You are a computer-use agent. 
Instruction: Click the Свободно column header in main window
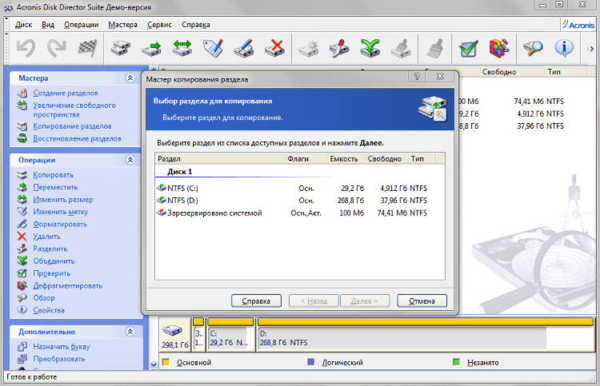coord(499,72)
